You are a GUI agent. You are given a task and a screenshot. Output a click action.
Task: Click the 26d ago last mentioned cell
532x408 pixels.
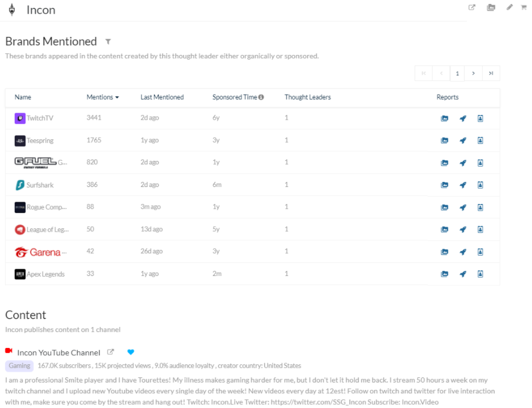click(x=151, y=251)
